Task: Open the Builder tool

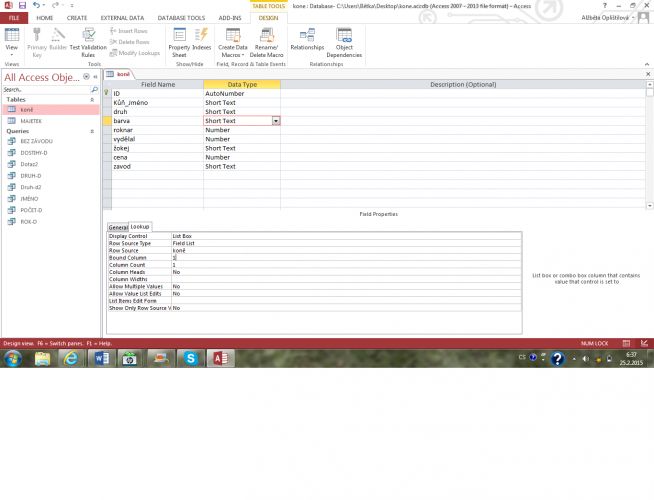Action: tap(58, 40)
